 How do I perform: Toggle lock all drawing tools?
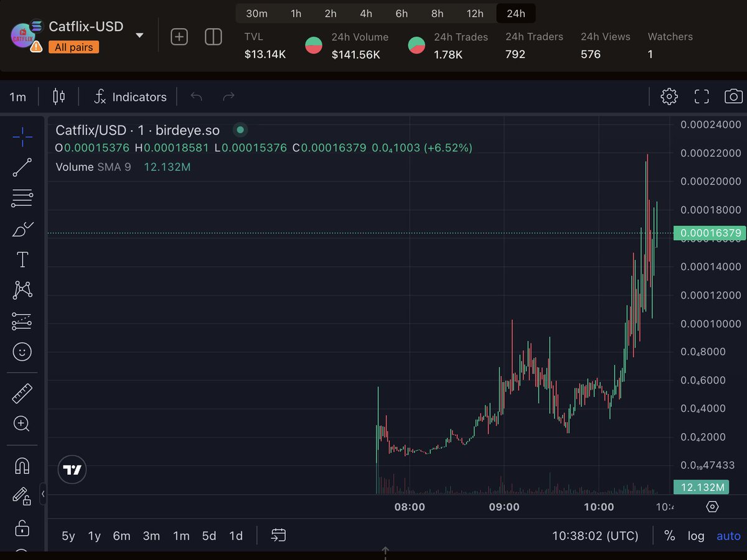click(22, 527)
